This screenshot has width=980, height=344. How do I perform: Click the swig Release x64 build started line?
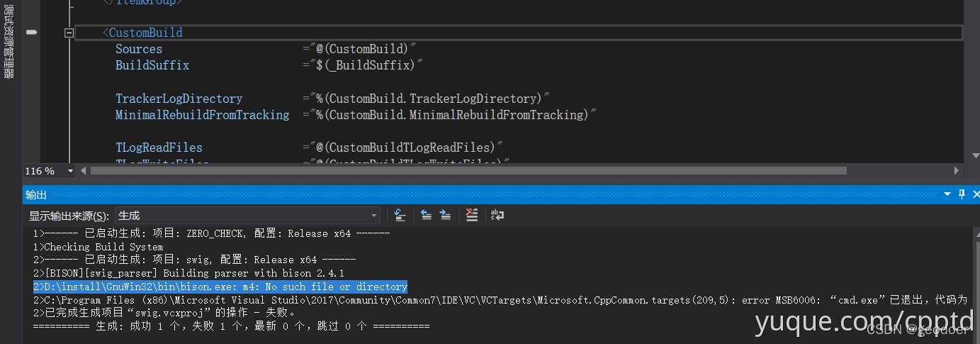(194, 260)
